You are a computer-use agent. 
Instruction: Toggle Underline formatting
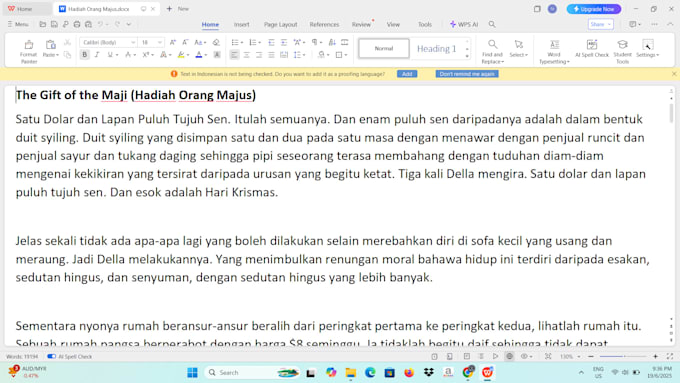click(110, 55)
